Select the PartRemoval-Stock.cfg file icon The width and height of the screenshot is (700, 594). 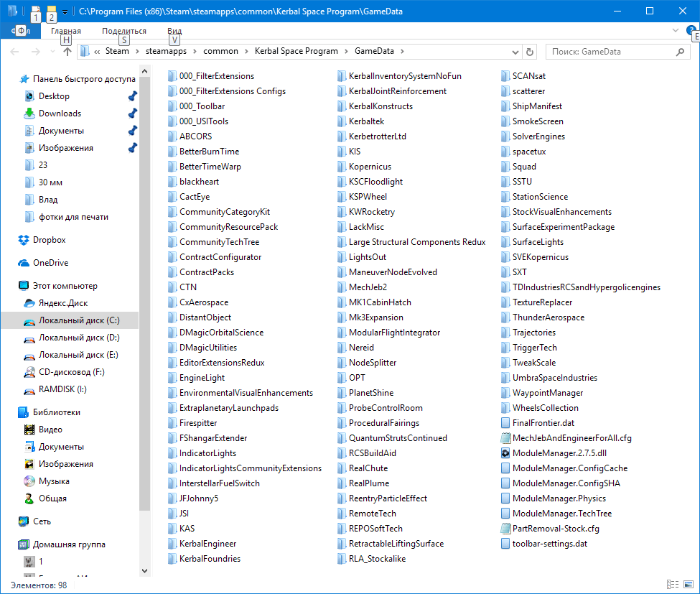point(505,529)
